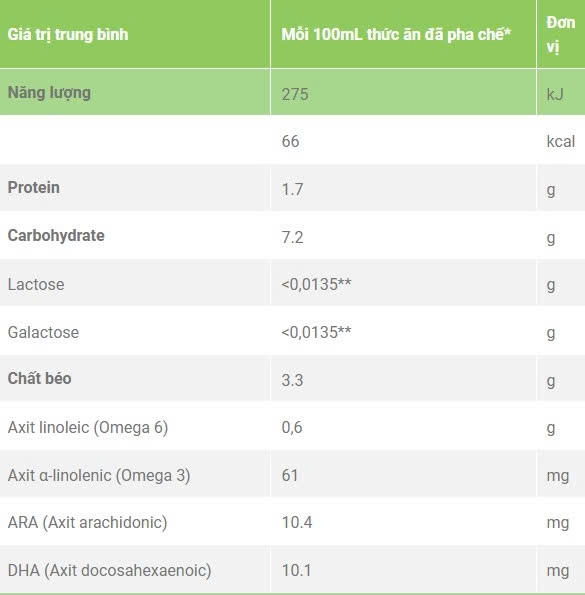Select the Carbohydrate value 7.2
Viewport: 585px width, 595px height.
click(x=292, y=237)
